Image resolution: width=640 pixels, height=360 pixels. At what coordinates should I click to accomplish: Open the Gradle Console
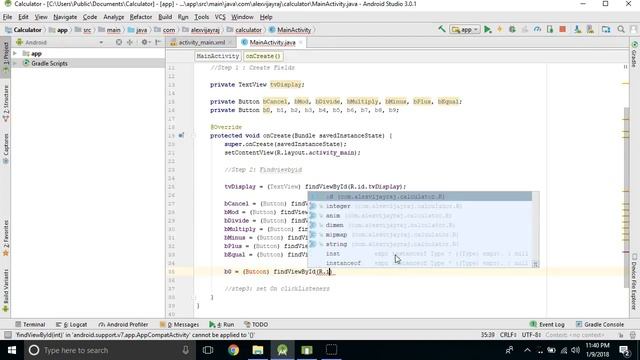coord(600,324)
